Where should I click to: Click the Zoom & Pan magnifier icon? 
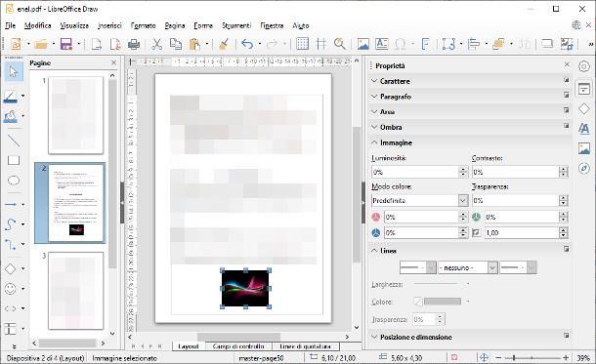339,44
